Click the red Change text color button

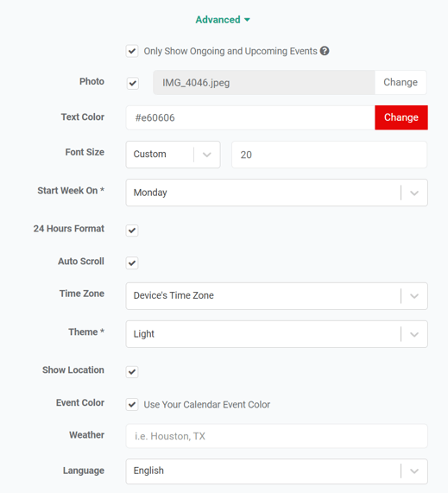[401, 117]
